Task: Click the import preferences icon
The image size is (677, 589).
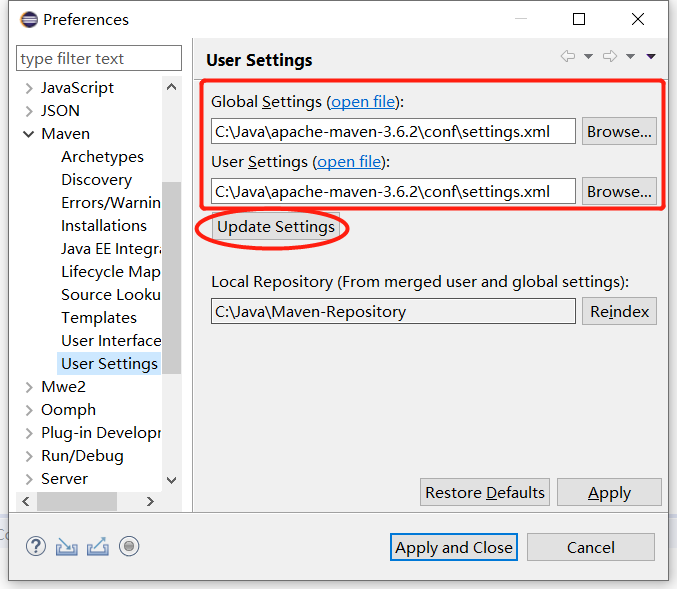Action: click(66, 547)
